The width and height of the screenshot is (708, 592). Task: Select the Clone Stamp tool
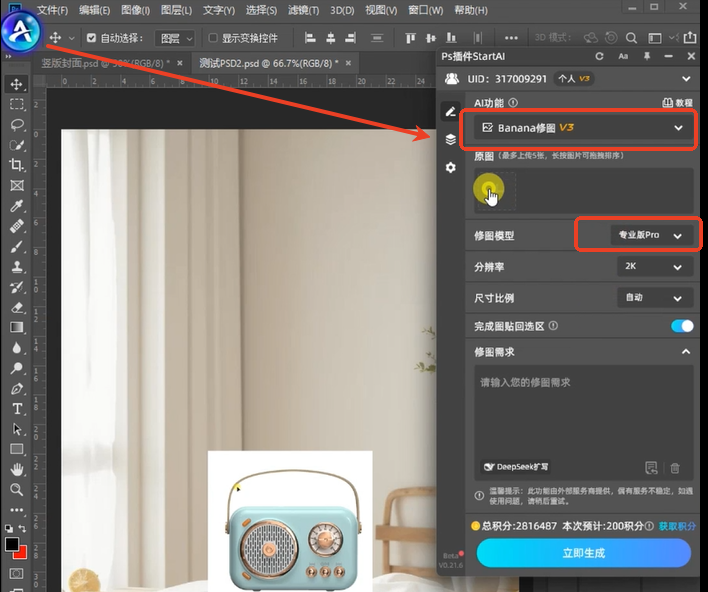click(17, 266)
